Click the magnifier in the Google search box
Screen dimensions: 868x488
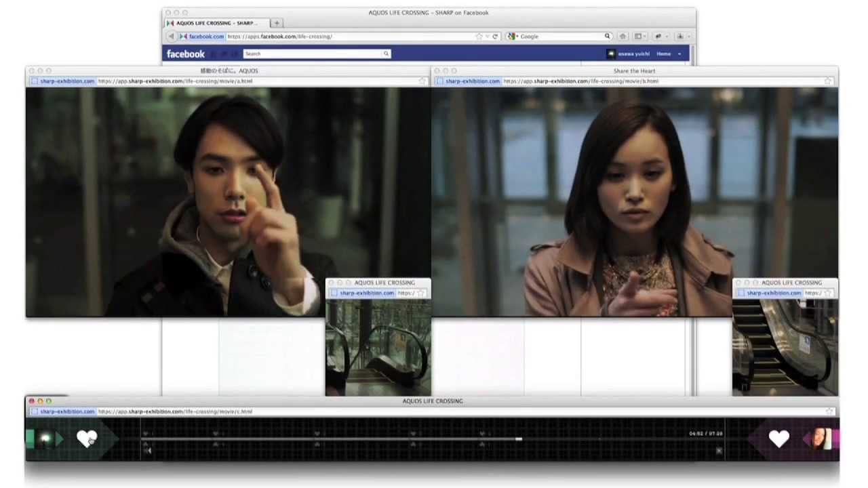pyautogui.click(x=608, y=36)
